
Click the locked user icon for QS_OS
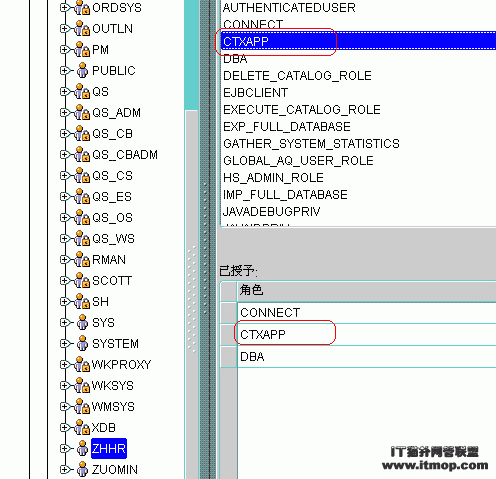82,218
